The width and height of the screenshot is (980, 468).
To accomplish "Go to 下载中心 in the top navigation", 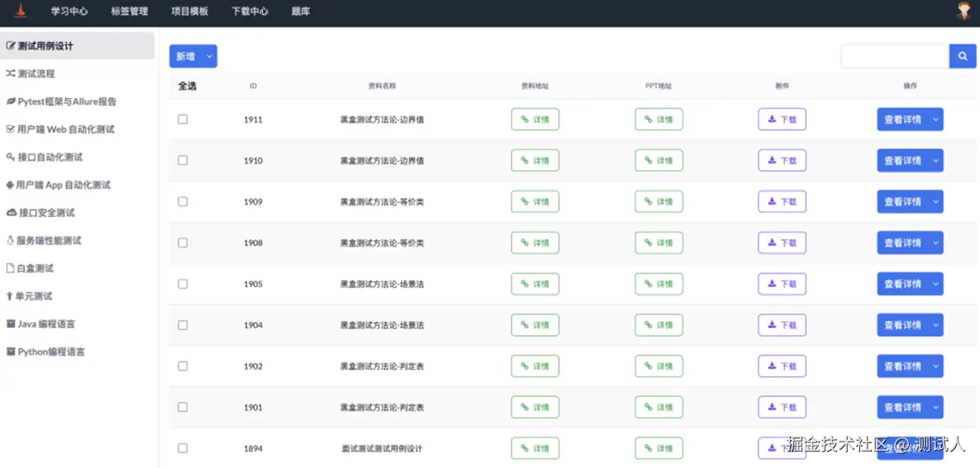I will coord(250,11).
